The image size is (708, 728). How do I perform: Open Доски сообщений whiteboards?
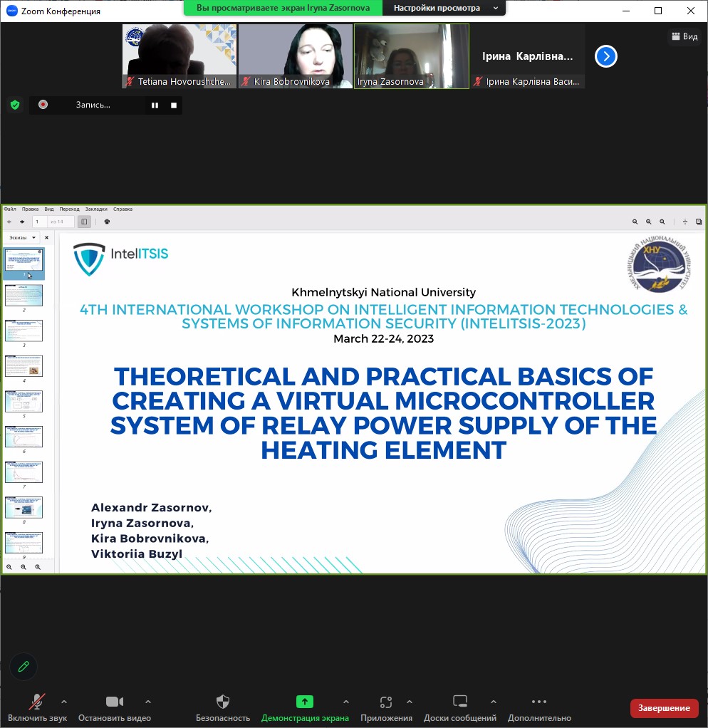[459, 707]
